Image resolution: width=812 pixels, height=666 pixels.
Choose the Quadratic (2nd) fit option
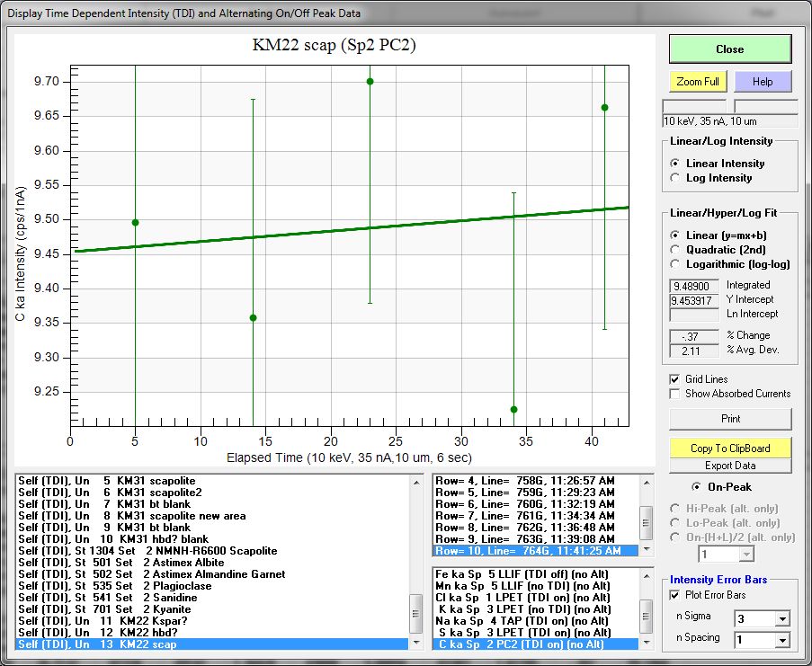[x=676, y=250]
